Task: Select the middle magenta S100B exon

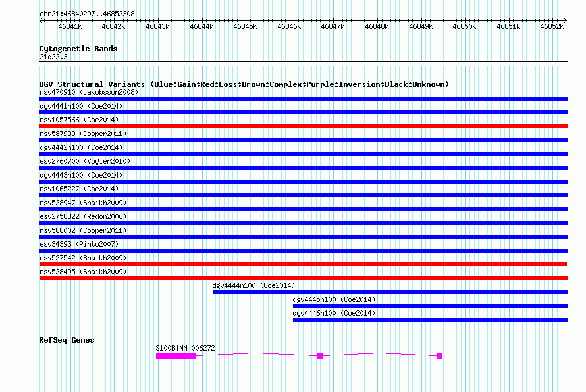Action: pos(320,356)
